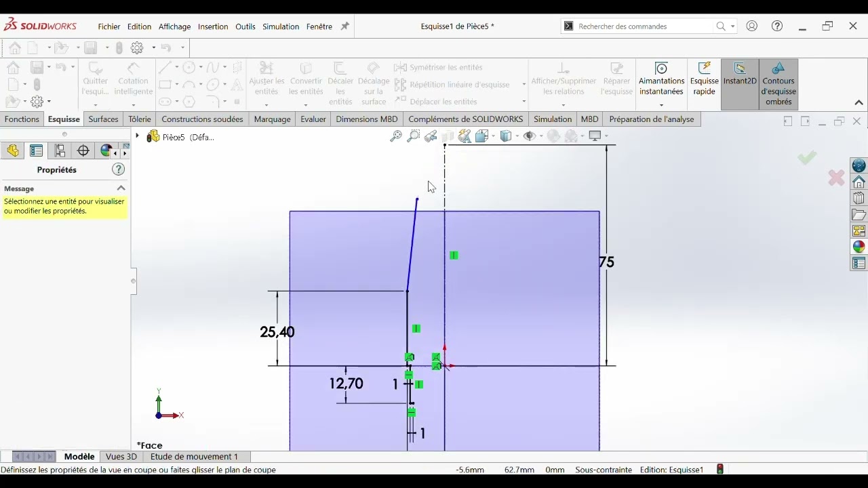The height and width of the screenshot is (488, 868).
Task: Select the 25,40 dimension
Action: click(x=277, y=332)
